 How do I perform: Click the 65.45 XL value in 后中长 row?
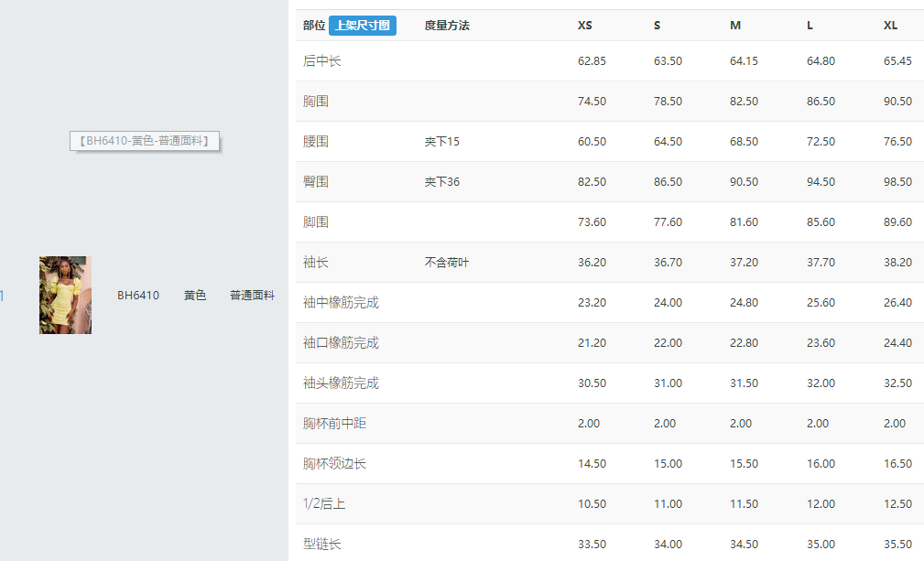[897, 60]
